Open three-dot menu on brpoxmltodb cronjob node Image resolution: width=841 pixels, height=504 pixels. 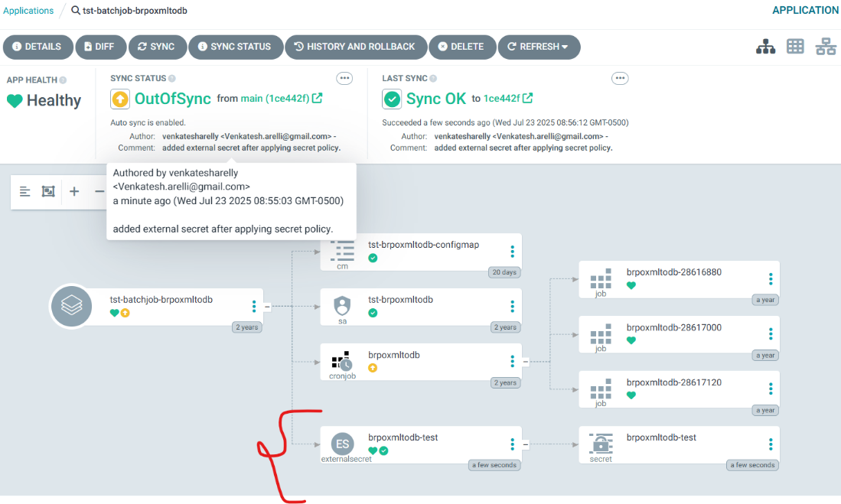[511, 361]
